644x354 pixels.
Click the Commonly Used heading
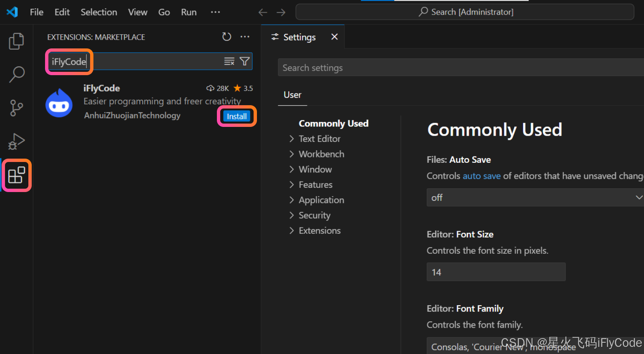click(495, 130)
